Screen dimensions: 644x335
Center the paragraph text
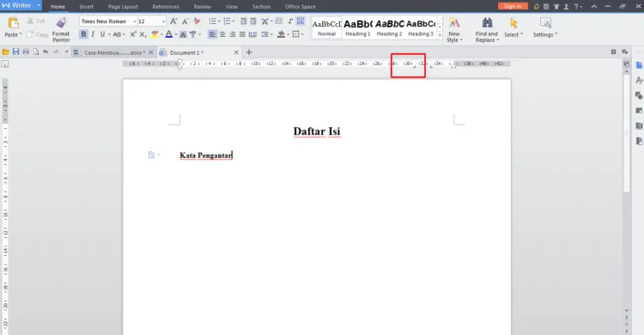[x=222, y=34]
